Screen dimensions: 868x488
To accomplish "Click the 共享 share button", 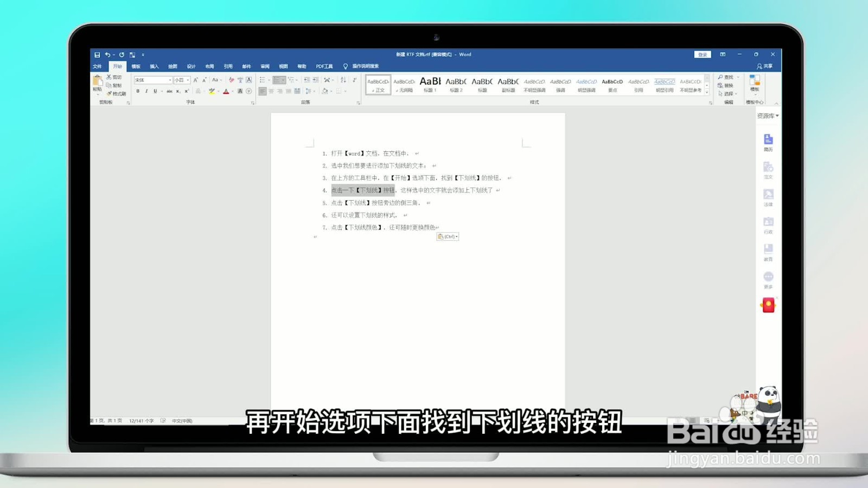I will (765, 66).
